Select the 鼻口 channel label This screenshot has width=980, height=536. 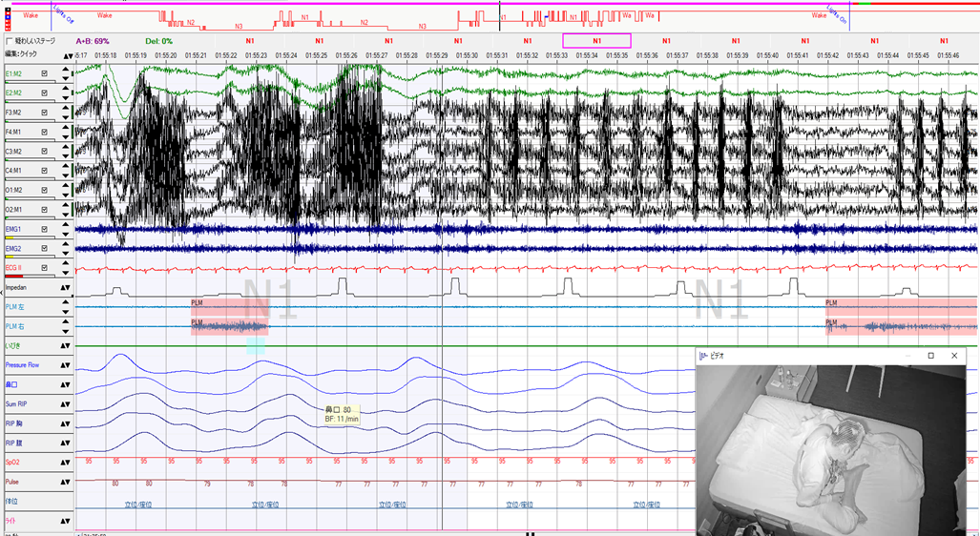[x=13, y=384]
